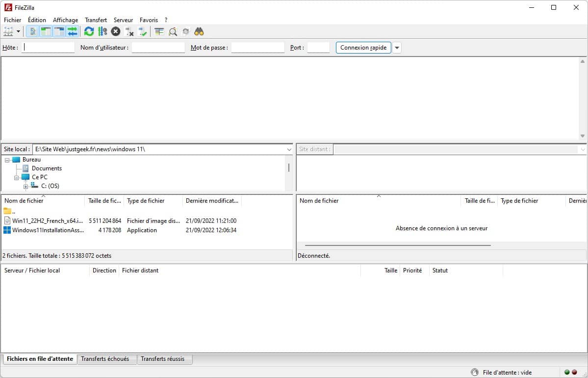Toggle processing of the transfer queue

tap(102, 31)
